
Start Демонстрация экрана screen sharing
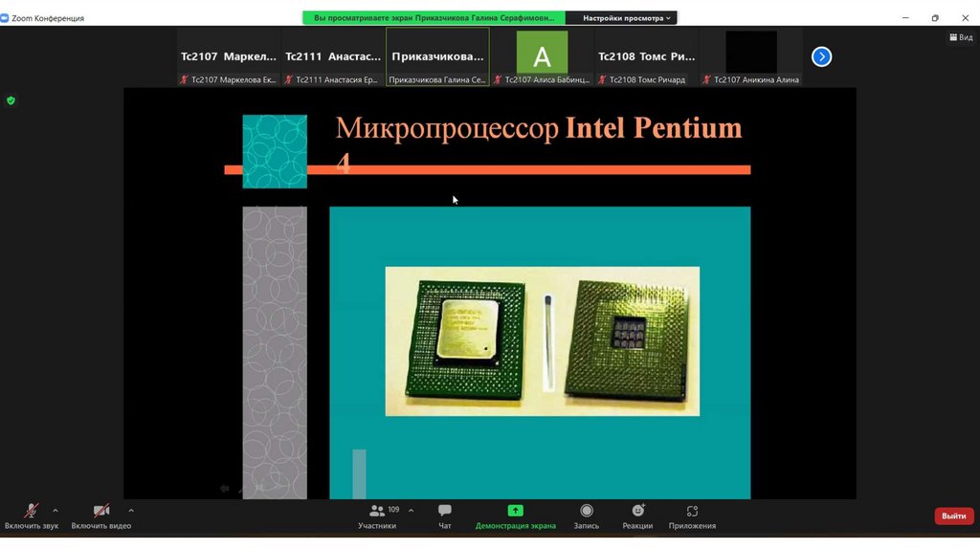click(515, 516)
